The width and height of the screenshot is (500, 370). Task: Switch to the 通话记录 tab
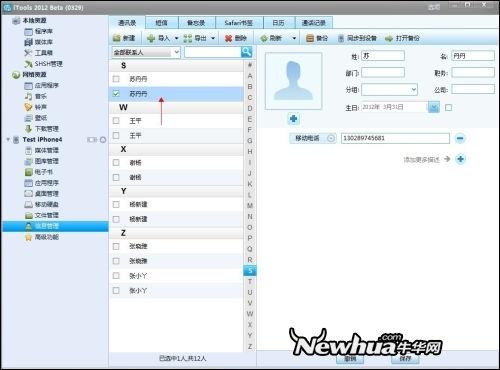click(x=314, y=23)
